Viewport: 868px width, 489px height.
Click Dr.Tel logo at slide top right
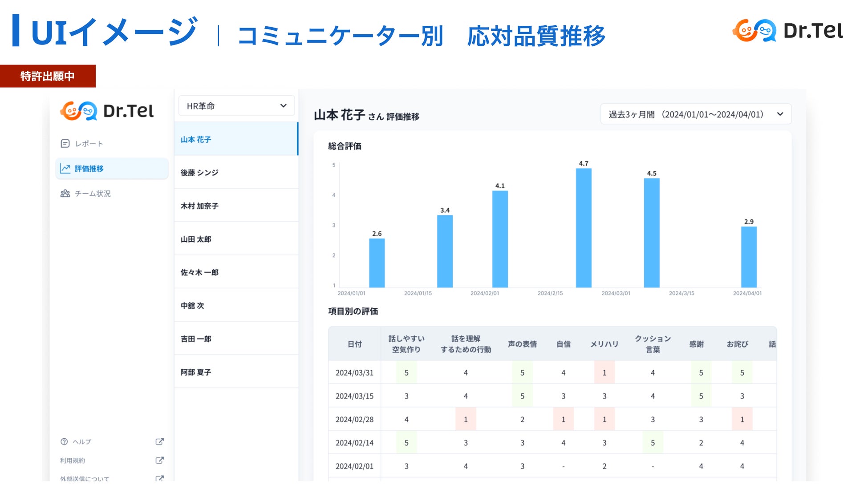coord(787,31)
